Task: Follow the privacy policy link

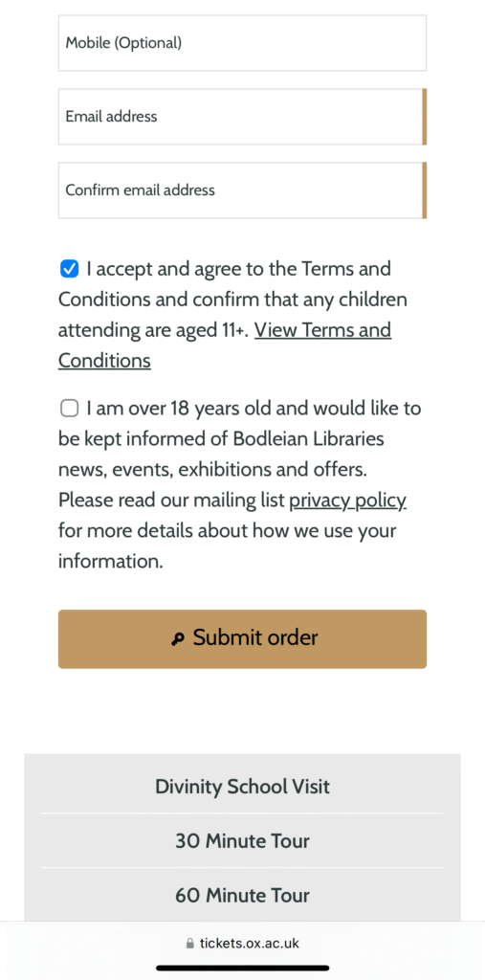Action: pyautogui.click(x=347, y=501)
